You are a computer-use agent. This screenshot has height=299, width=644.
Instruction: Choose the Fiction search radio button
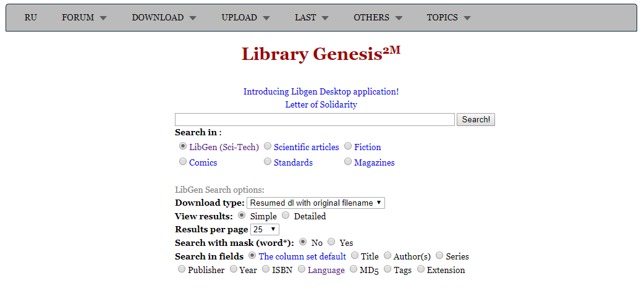point(348,146)
